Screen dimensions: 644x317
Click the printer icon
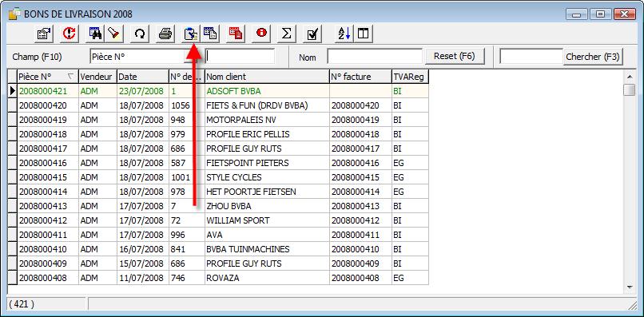pyautogui.click(x=165, y=34)
